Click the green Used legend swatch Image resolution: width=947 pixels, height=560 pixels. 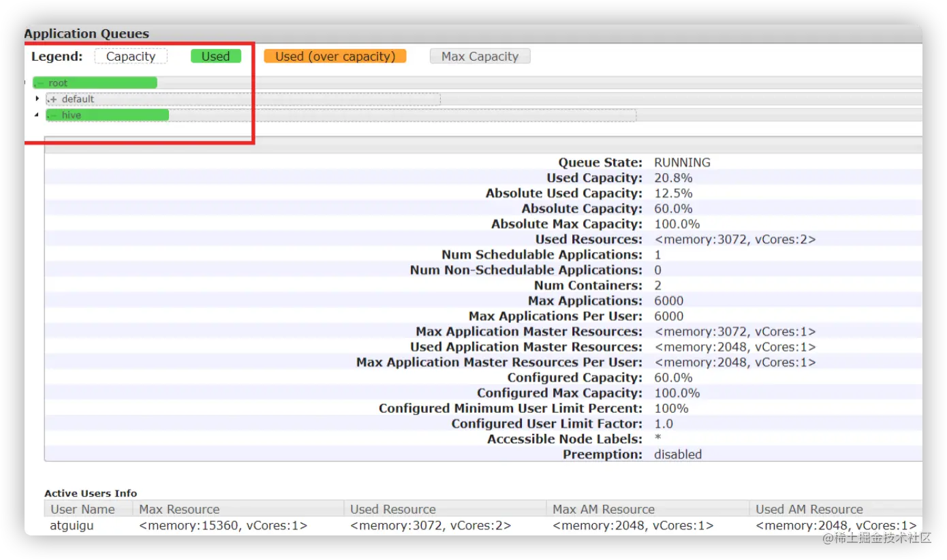[x=216, y=57]
